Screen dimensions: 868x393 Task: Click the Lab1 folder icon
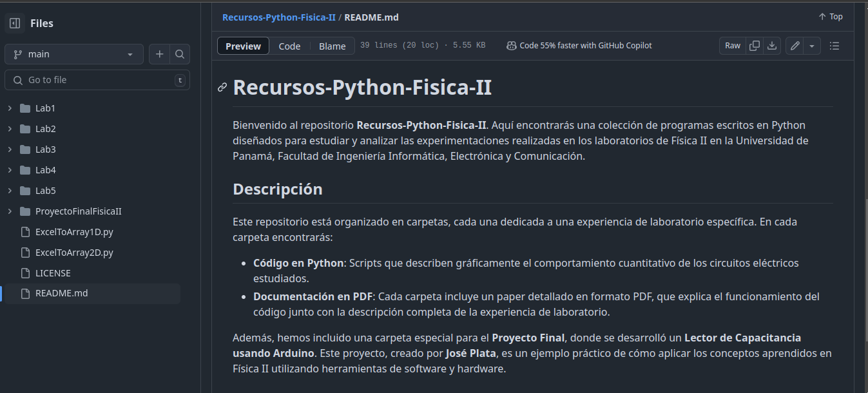(x=25, y=108)
